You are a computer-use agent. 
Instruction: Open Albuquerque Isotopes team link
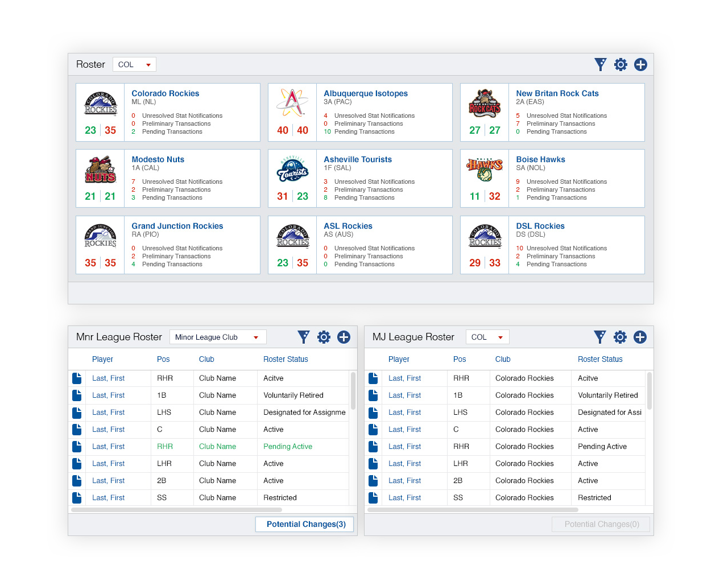[366, 93]
